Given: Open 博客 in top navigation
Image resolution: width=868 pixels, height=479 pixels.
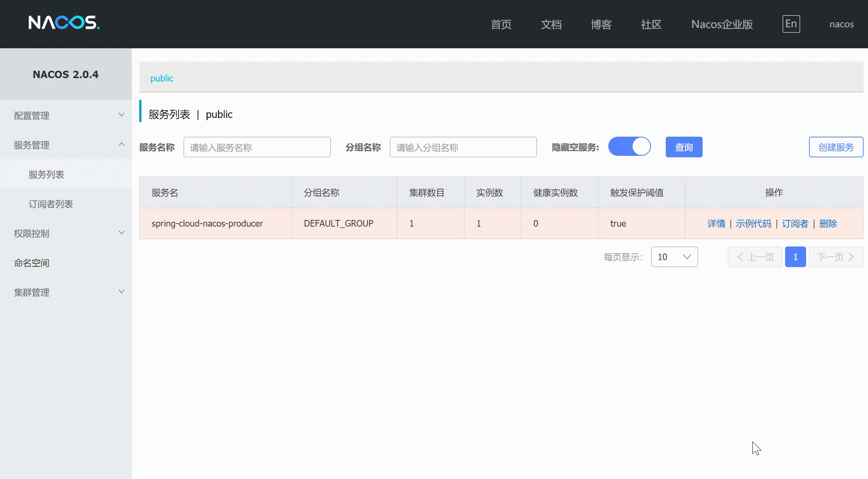Looking at the screenshot, I should tap(601, 24).
